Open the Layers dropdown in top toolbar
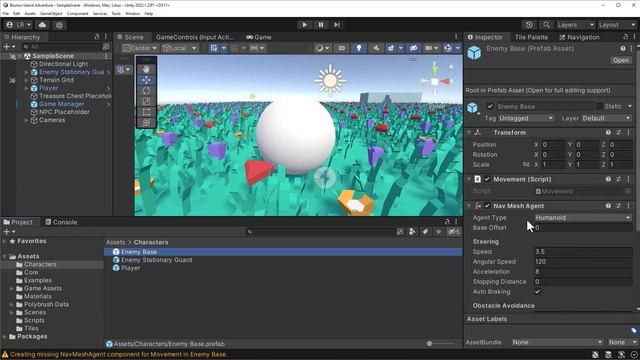The height and width of the screenshot is (360, 640). [x=575, y=25]
